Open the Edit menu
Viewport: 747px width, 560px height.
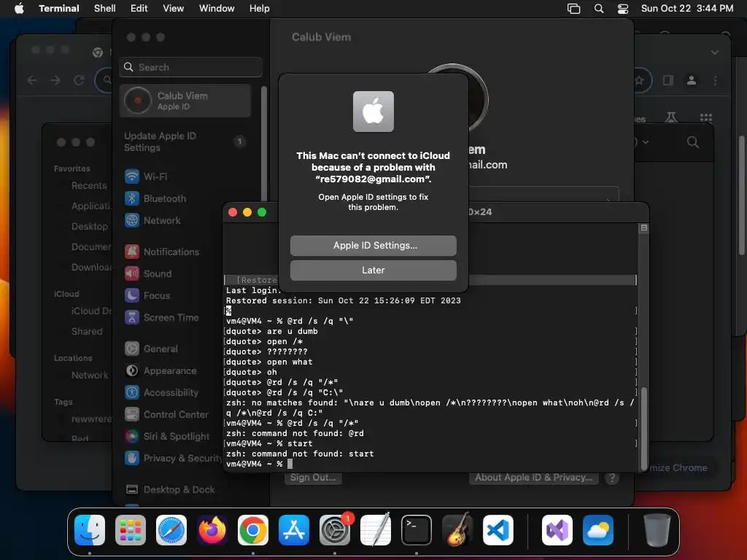coord(139,8)
